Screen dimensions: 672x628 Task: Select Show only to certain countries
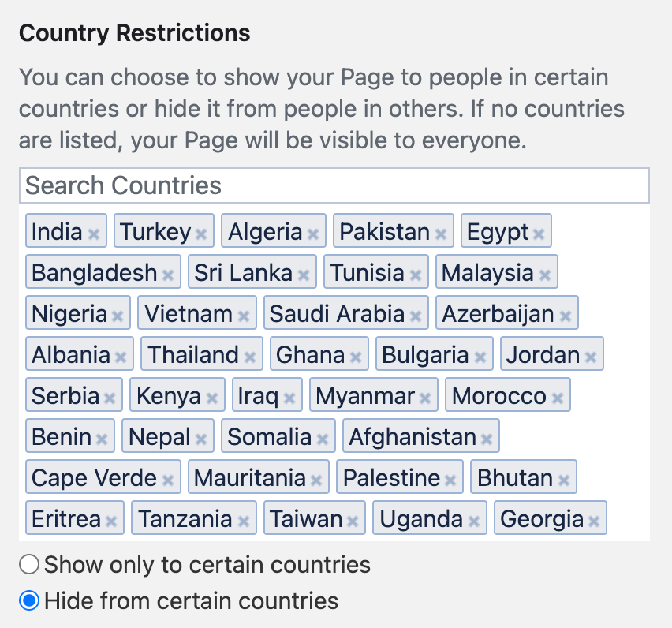point(29,565)
